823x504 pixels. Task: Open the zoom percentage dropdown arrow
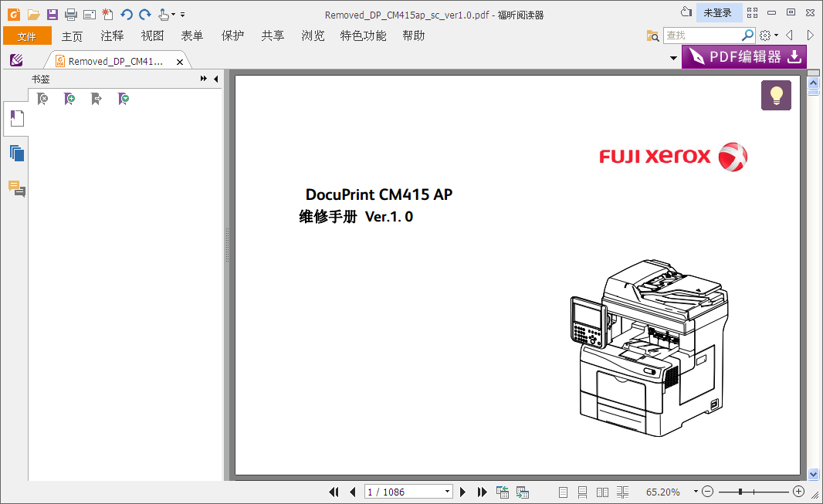tap(696, 492)
